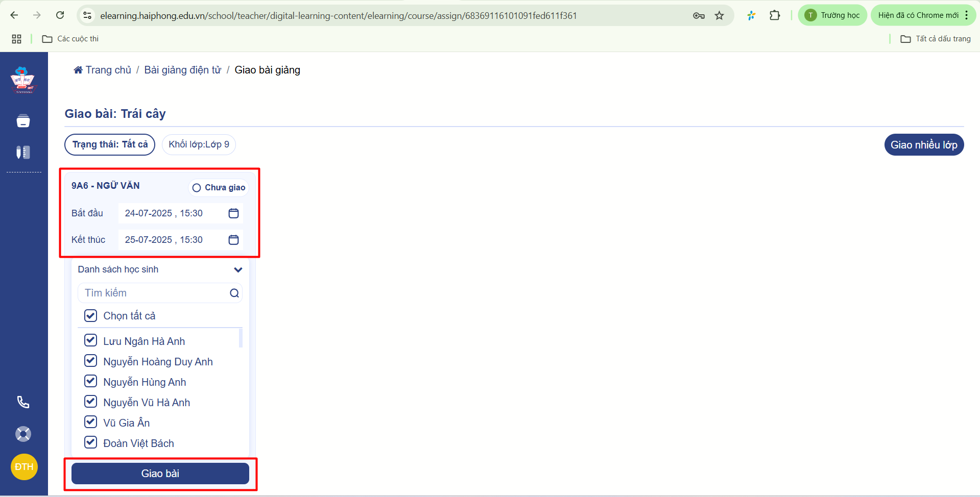This screenshot has width=980, height=497.
Task: Open the help lifebuoy icon in sidebar
Action: [23, 434]
